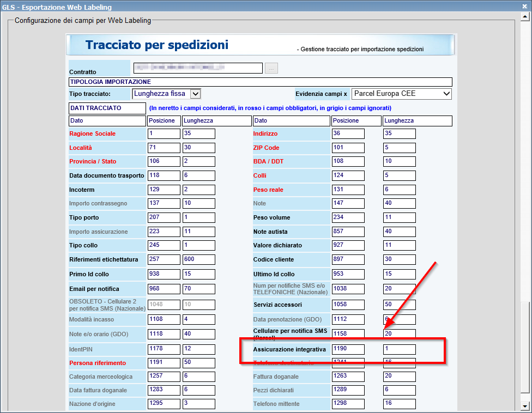This screenshot has height=413, width=532.
Task: Edit the Categoria merceologica position field
Action: click(164, 376)
